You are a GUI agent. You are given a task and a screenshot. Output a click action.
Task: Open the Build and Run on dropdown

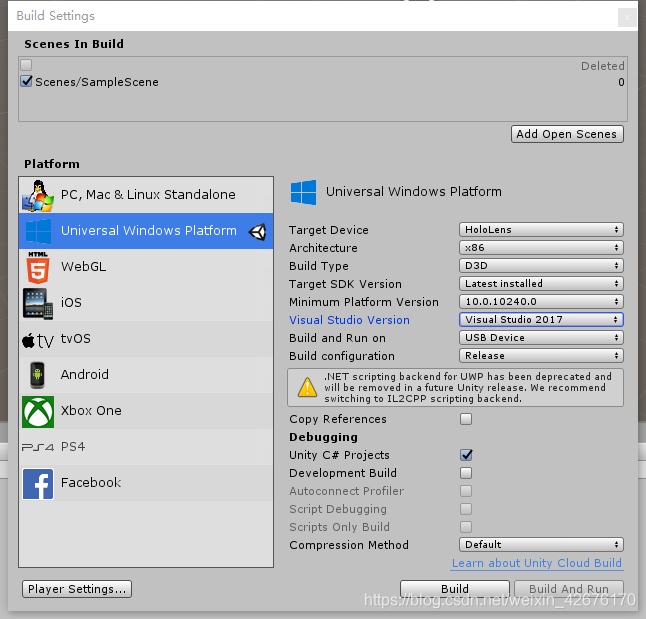541,338
